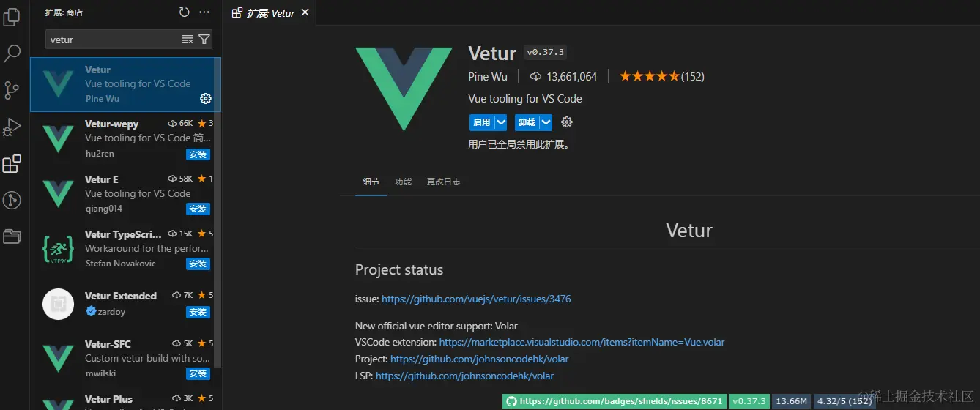Viewport: 980px width, 410px height.
Task: Open Run and Debug view
Action: (x=12, y=127)
